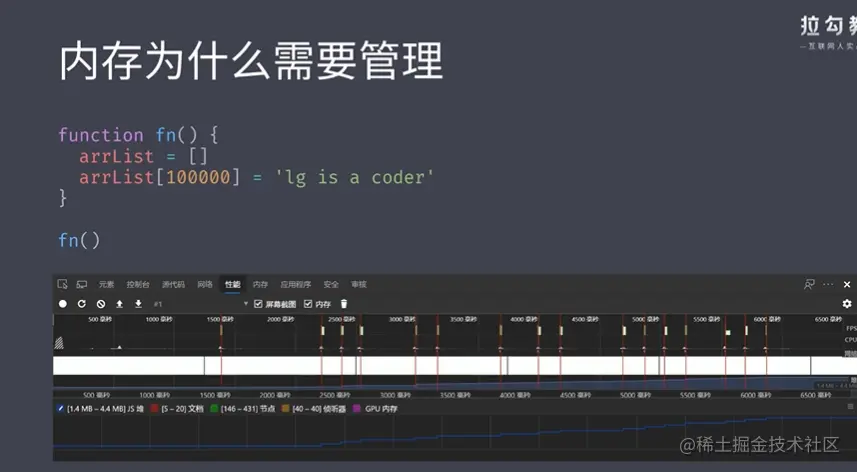Click the 2000 毫秒 mark in the lower ruler
The image size is (857, 472).
[276, 395]
